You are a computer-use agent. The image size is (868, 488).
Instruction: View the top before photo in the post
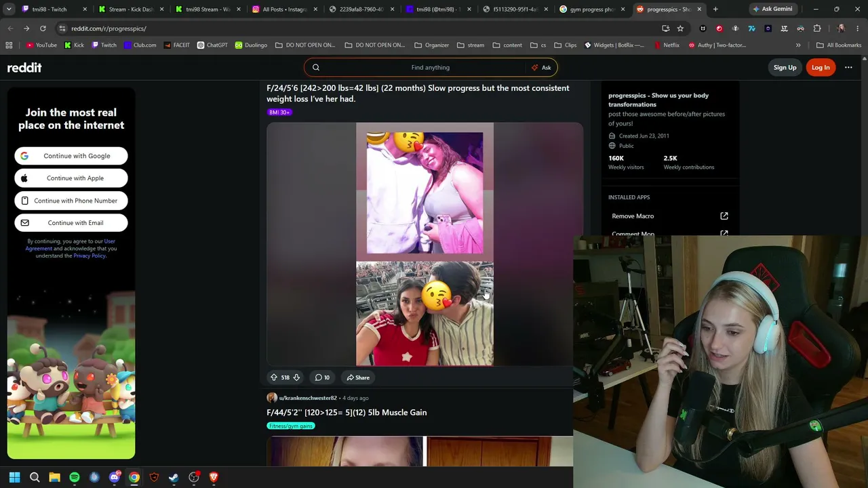[425, 193]
